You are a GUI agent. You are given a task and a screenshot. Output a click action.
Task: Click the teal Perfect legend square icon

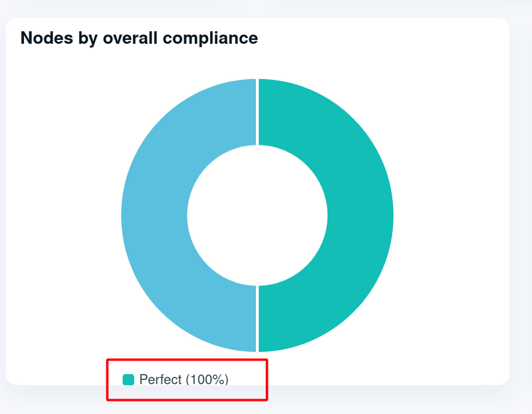(x=128, y=379)
